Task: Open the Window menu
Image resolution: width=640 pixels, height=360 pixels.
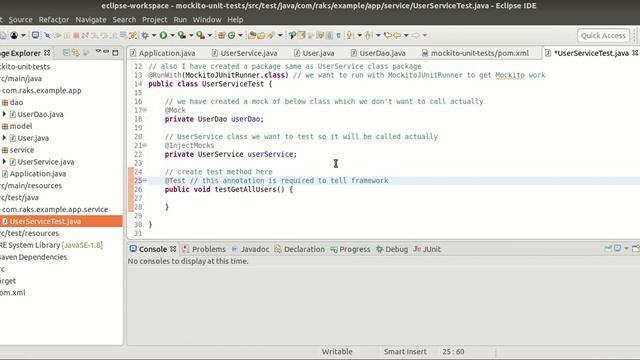Action: [x=207, y=20]
